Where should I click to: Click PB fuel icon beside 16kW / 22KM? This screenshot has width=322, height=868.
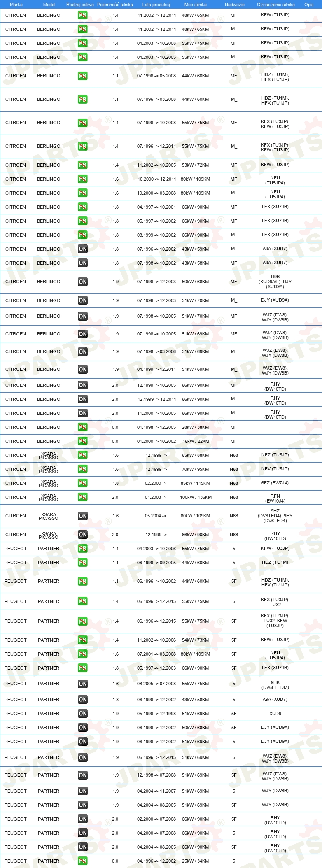83,441
